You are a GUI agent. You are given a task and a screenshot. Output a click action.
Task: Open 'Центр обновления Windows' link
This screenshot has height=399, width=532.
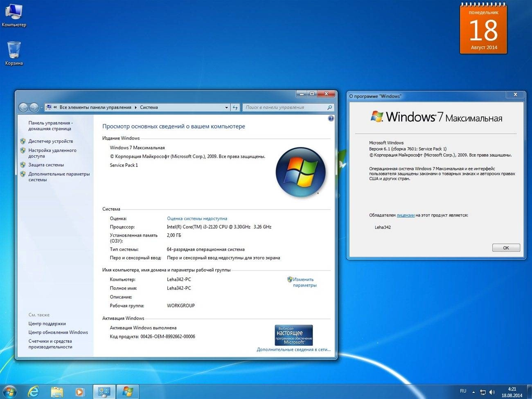point(58,332)
